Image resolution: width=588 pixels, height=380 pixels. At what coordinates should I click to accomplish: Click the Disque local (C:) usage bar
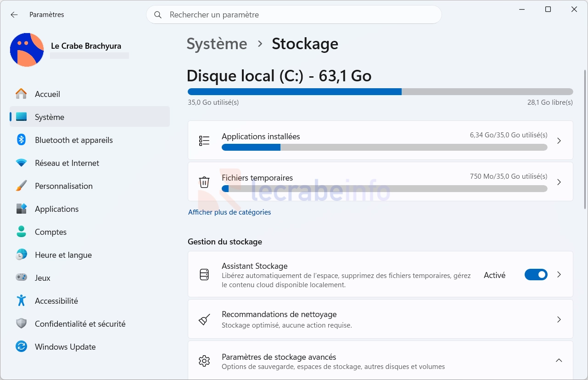[x=380, y=92]
